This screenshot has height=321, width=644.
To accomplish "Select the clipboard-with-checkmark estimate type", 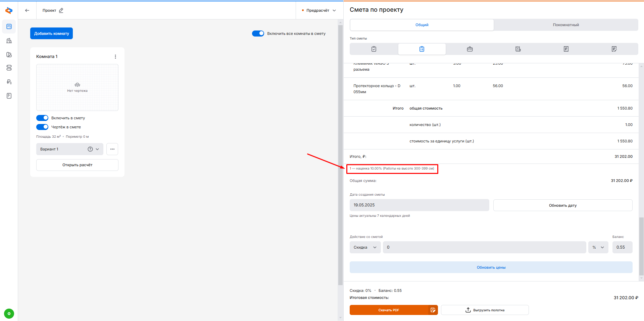I will coord(374,49).
